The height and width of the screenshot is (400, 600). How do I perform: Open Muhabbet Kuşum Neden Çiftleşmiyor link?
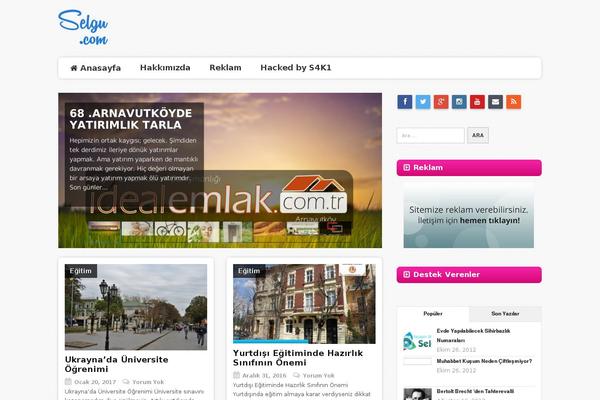point(484,361)
